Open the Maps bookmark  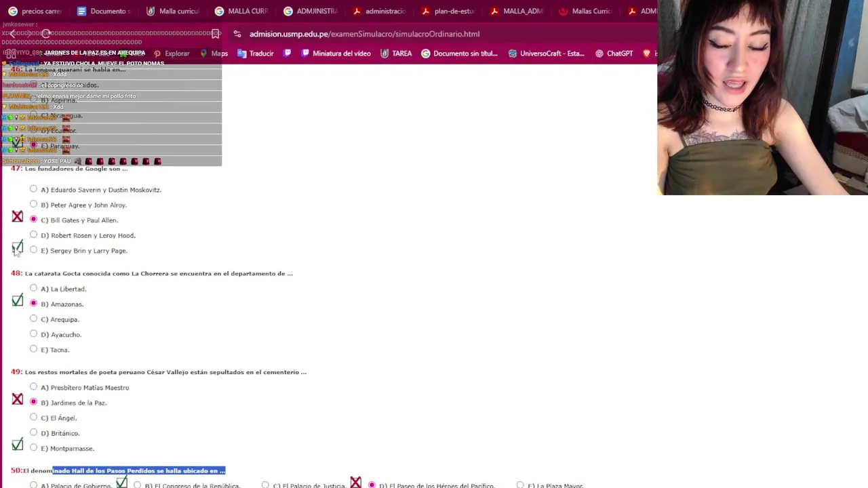coord(214,54)
